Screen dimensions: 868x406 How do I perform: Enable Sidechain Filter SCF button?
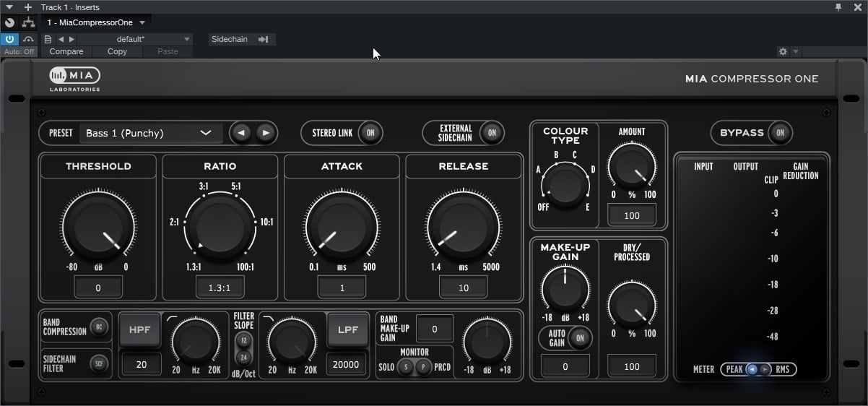pos(97,363)
